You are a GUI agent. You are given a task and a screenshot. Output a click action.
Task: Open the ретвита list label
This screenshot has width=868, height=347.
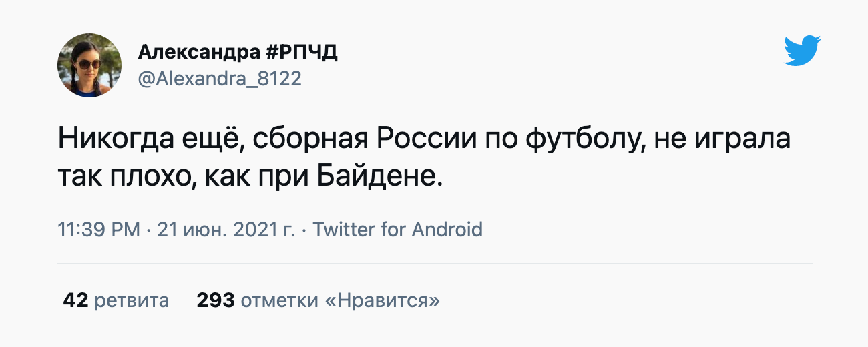click(x=132, y=300)
